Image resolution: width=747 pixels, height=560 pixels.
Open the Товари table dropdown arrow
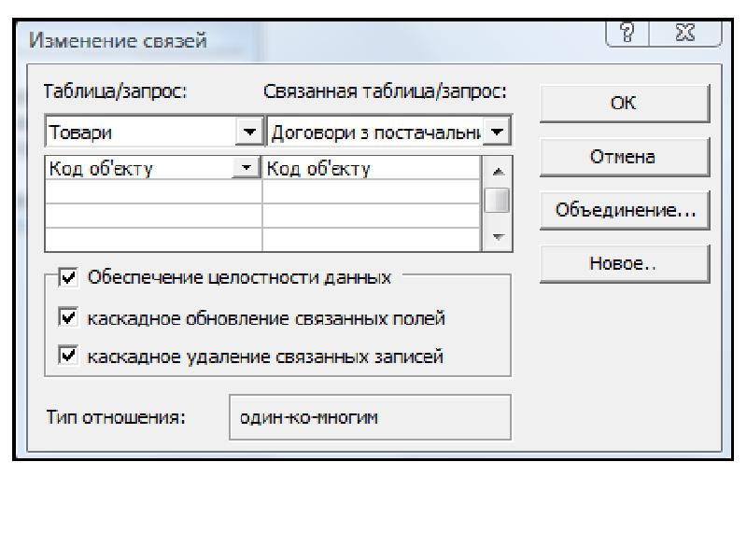coord(248,133)
